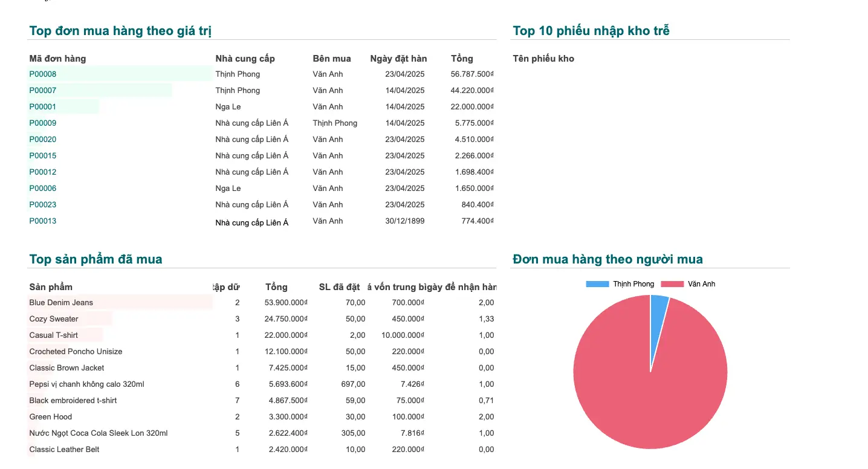Click the Nhà cung cấp column header

[x=245, y=59]
